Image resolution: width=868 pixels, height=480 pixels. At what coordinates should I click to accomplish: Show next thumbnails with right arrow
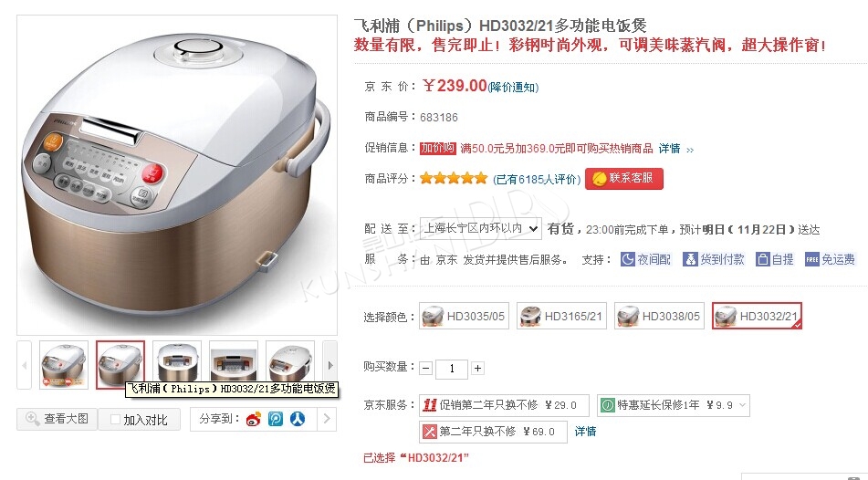(x=330, y=365)
